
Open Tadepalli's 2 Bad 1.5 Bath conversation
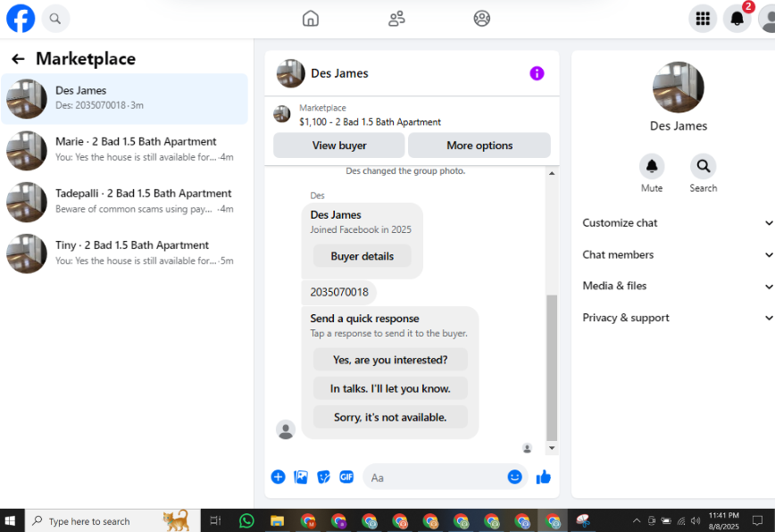pyautogui.click(x=125, y=202)
